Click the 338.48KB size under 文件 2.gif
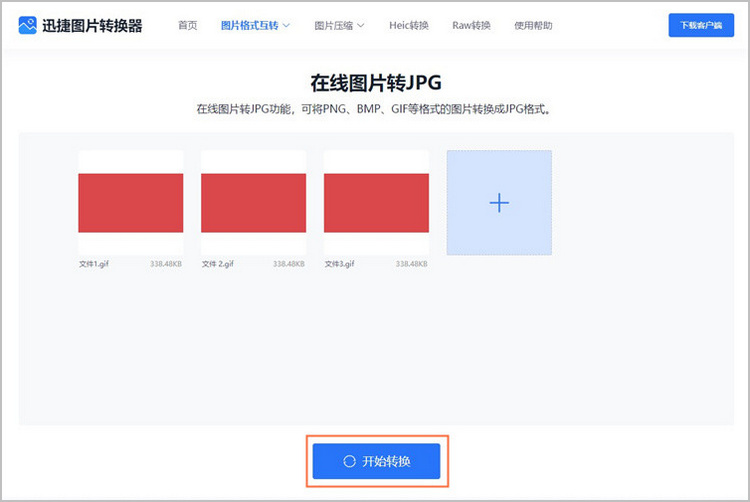Viewport: 750px width, 502px height. (x=289, y=264)
